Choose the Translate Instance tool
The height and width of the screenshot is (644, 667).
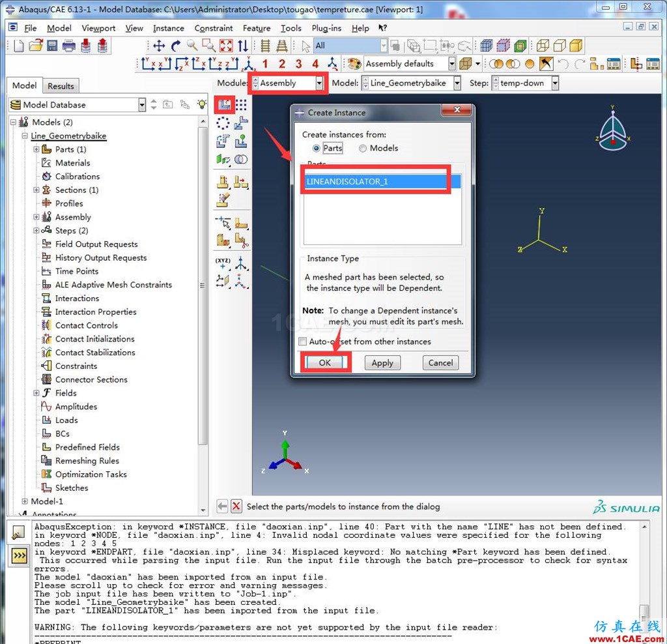point(241,123)
